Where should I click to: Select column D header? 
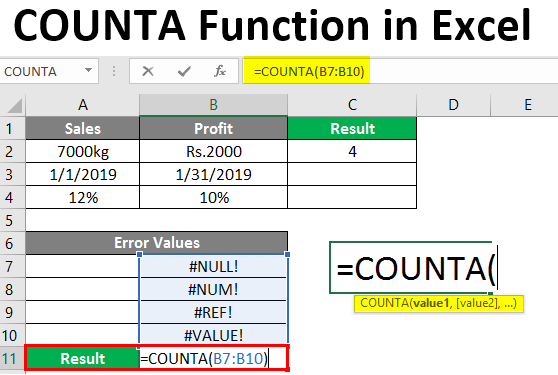[x=453, y=105]
